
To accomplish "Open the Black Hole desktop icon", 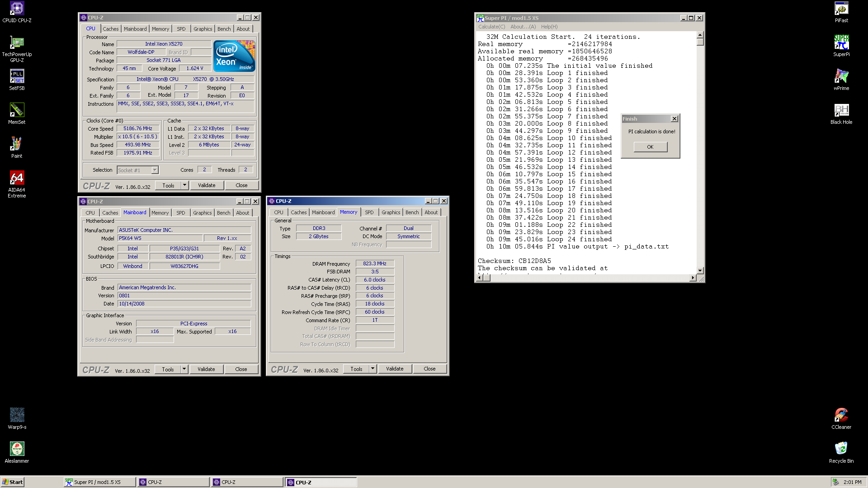I will (841, 114).
